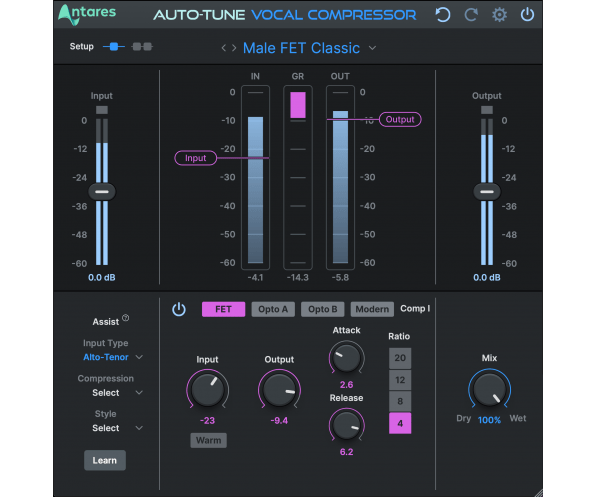Select the Opto B compressor type
Screen dimensions: 597x497
click(x=322, y=309)
